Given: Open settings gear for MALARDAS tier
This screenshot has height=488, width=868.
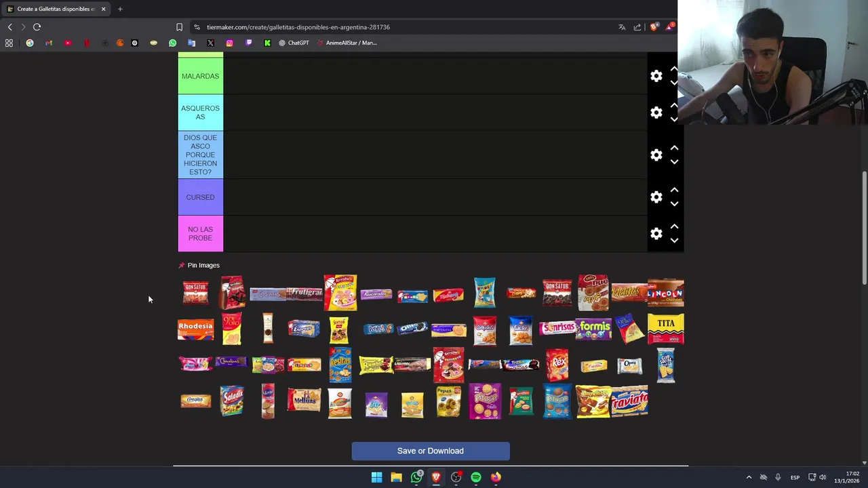Looking at the screenshot, I should point(656,76).
